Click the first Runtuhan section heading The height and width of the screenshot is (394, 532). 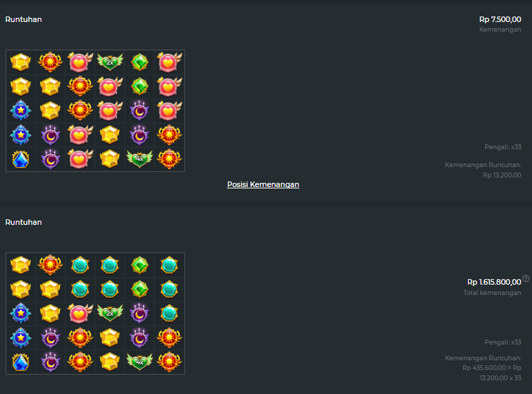(x=23, y=19)
